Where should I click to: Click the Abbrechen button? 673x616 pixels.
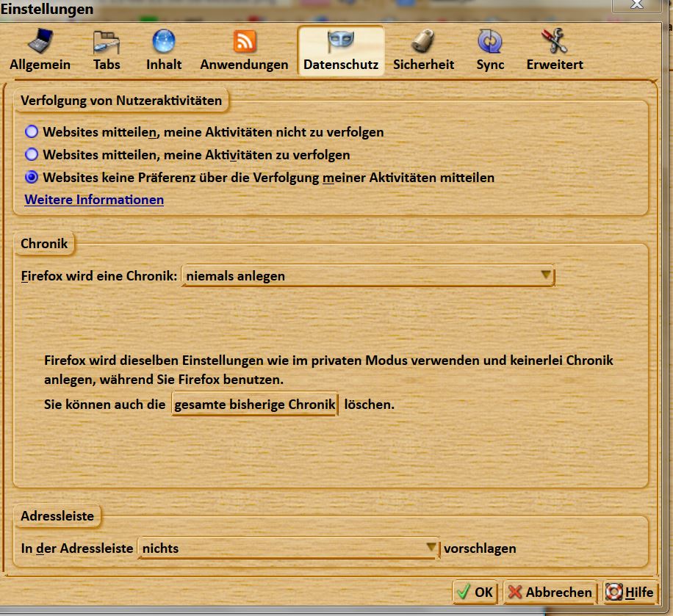pos(550,592)
